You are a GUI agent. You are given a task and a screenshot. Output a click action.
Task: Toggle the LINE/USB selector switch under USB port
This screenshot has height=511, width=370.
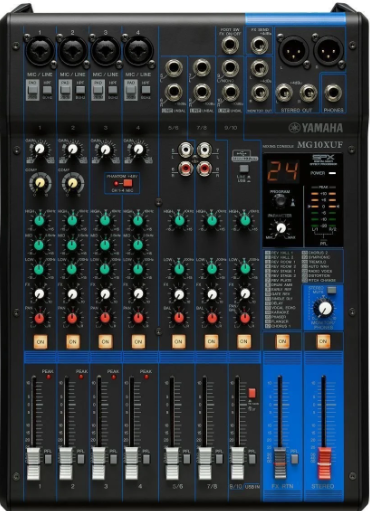[244, 169]
